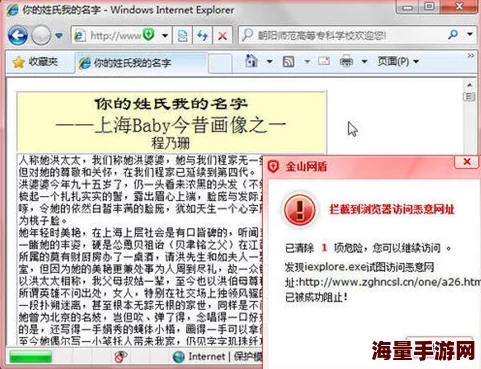The image size is (481, 369).
Task: Click the author name 程乃珊
Action: click(170, 143)
